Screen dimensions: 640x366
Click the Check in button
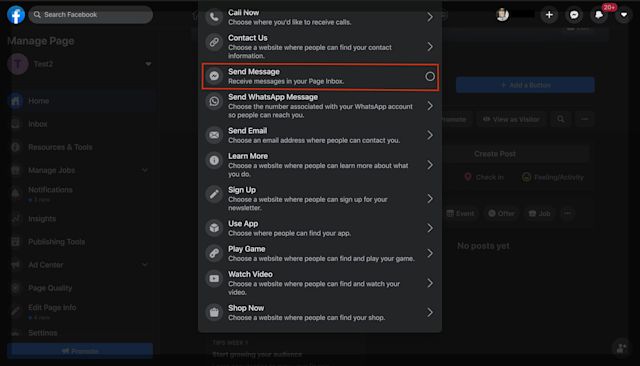[x=484, y=177]
